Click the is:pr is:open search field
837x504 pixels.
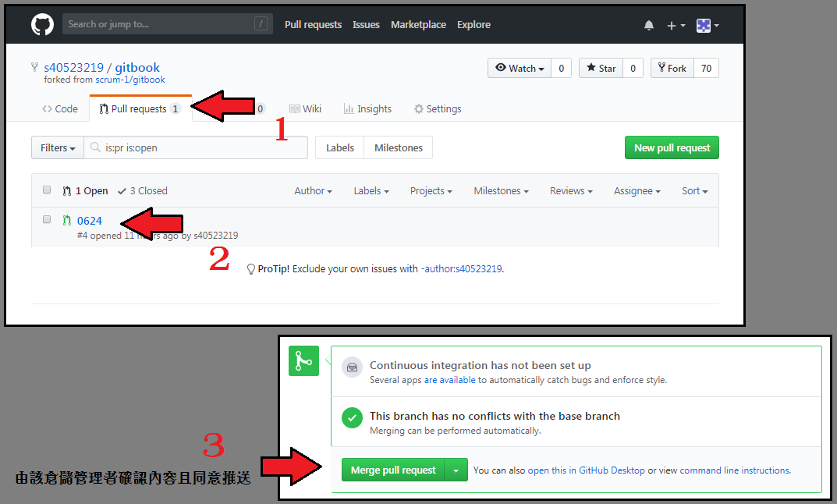[196, 148]
